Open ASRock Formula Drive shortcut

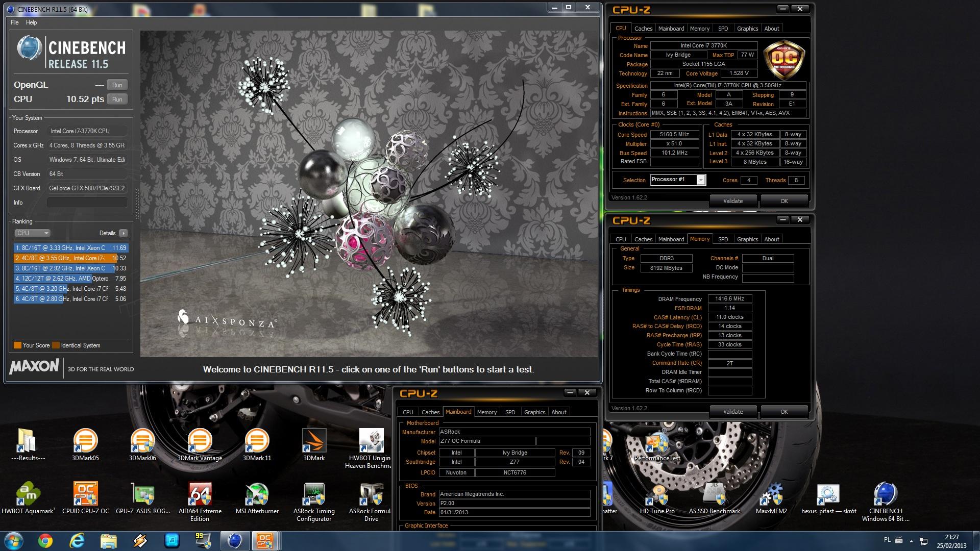coord(370,502)
